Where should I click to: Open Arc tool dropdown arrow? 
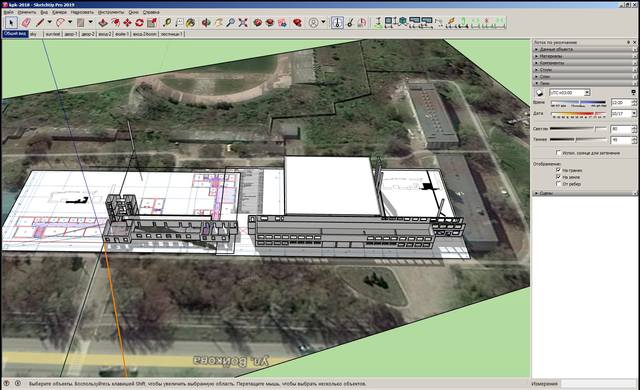tap(70, 22)
